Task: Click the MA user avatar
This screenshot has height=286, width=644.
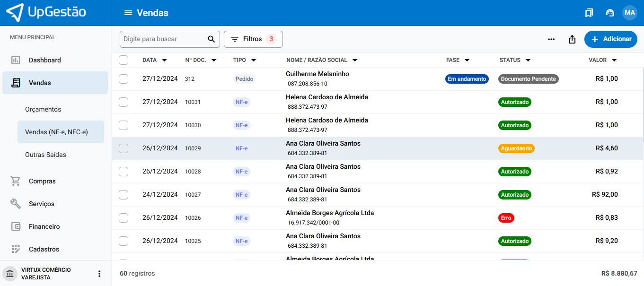Action: tap(629, 13)
